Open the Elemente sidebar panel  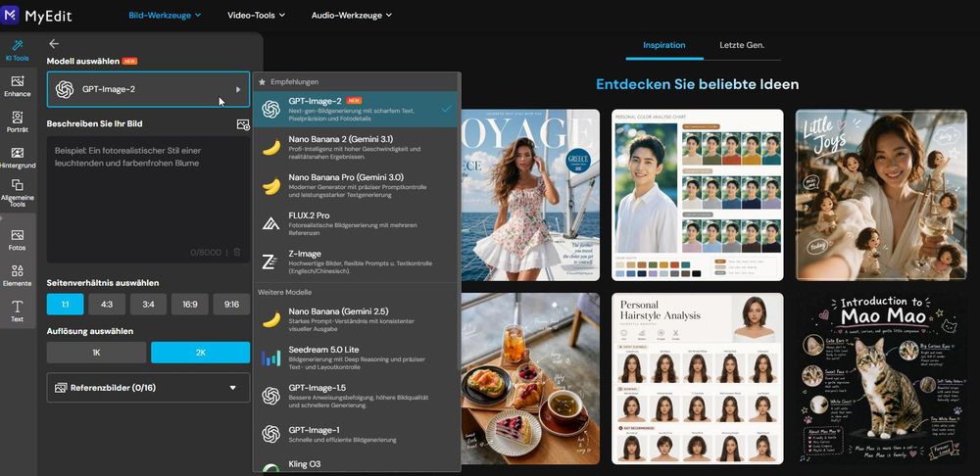tap(17, 275)
